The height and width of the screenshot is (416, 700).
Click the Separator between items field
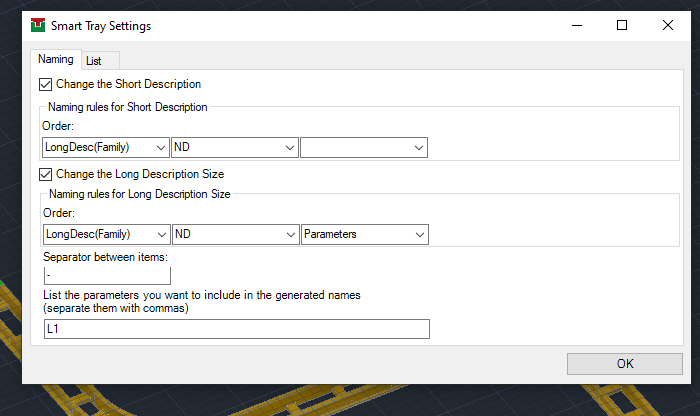tap(107, 275)
